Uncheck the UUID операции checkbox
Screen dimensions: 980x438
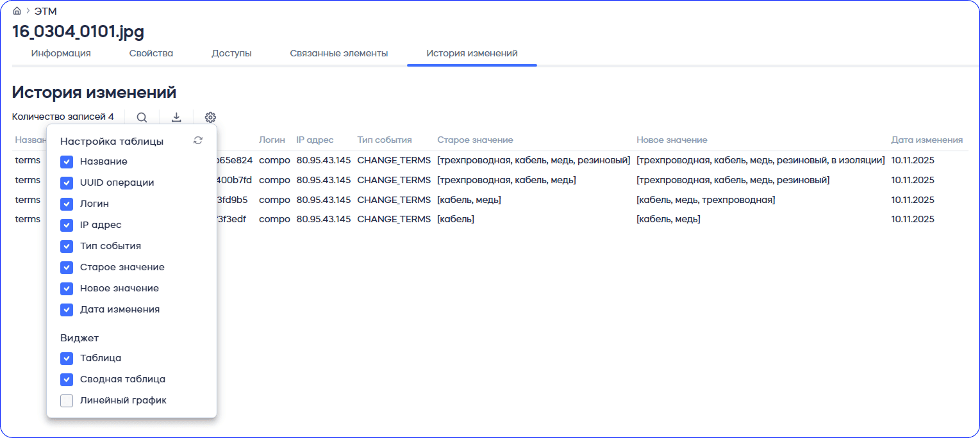[67, 183]
